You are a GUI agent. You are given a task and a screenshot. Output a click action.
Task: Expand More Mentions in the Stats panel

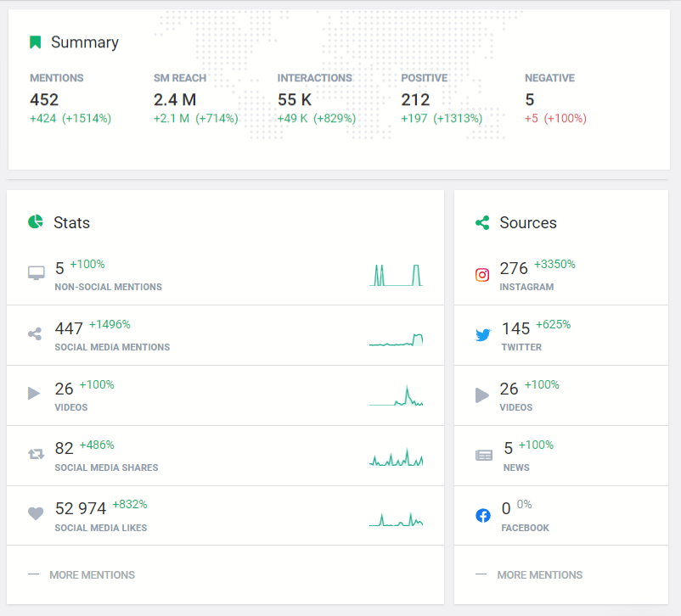(92, 574)
